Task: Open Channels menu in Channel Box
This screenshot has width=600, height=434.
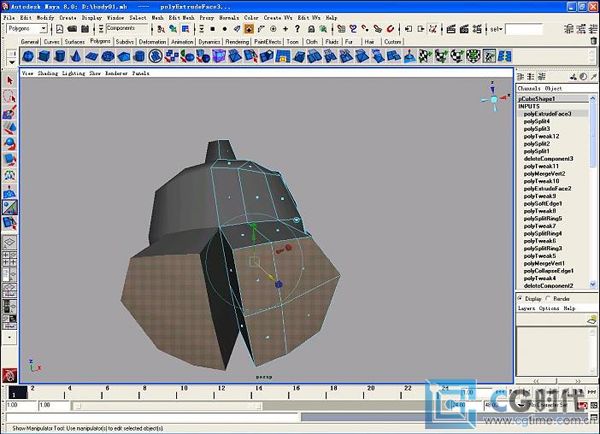Action: [529, 88]
